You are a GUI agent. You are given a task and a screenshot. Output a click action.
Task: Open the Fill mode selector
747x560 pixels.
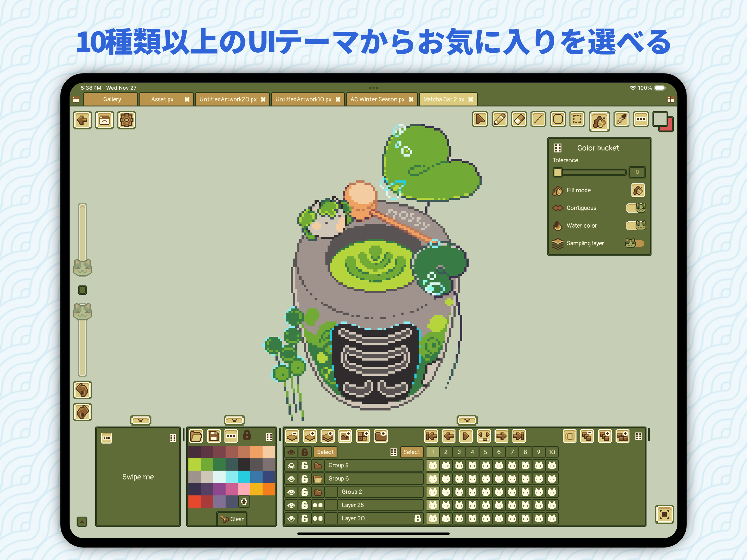pyautogui.click(x=638, y=190)
